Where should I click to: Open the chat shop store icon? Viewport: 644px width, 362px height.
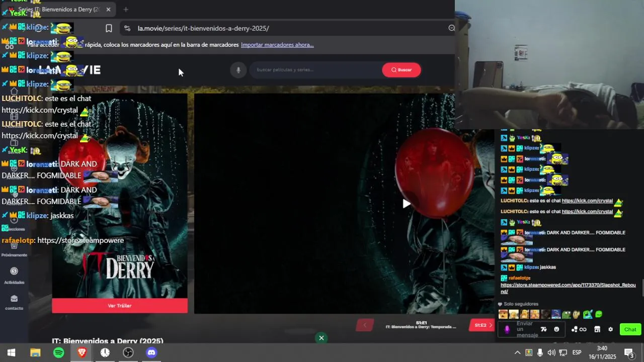(597, 330)
